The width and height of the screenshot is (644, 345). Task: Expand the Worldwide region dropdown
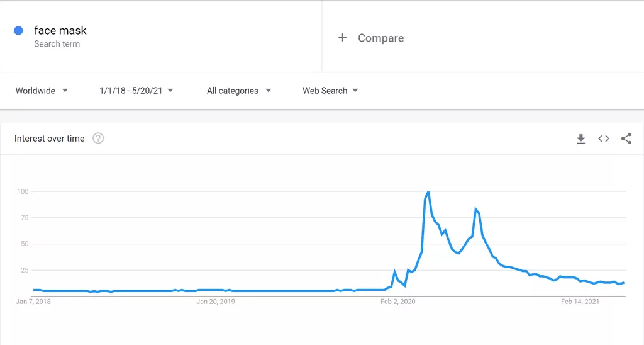[42, 91]
